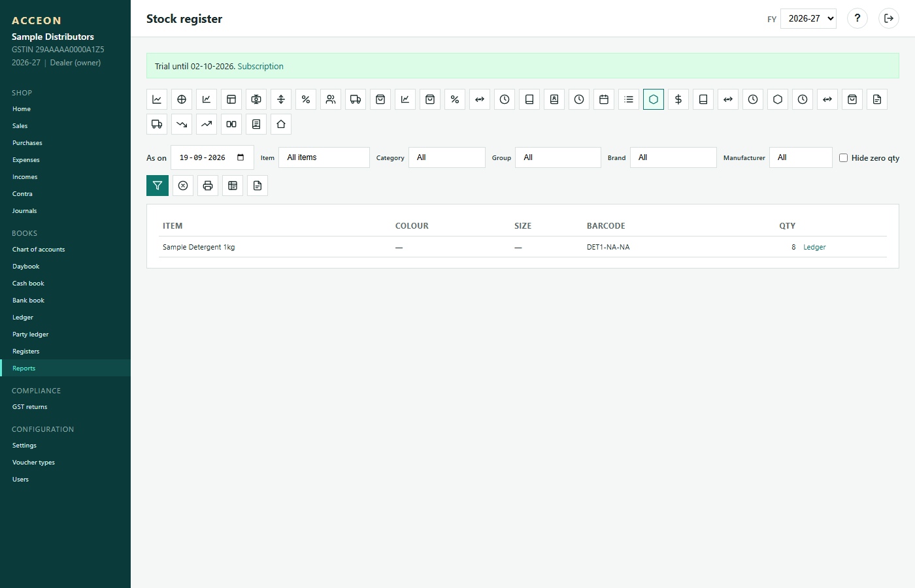Open the date picker calendar icon

point(241,157)
